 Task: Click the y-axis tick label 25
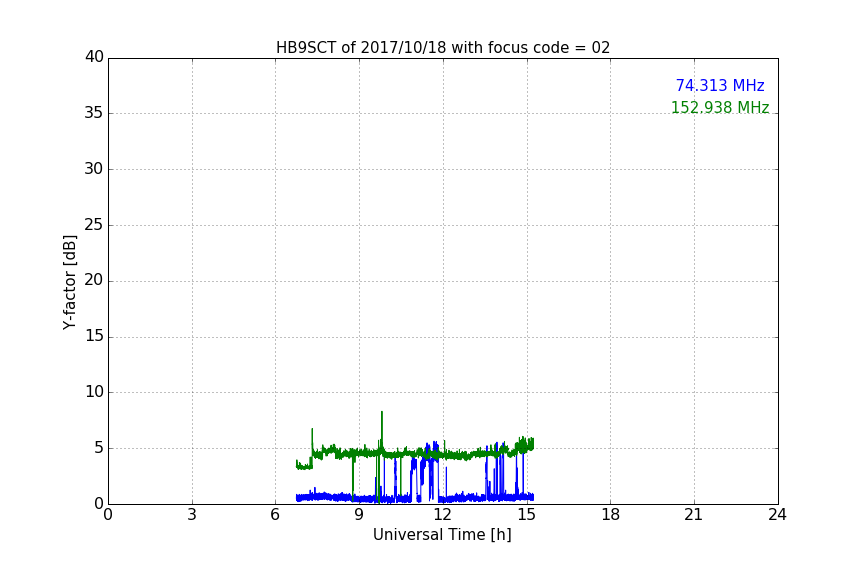(x=94, y=225)
